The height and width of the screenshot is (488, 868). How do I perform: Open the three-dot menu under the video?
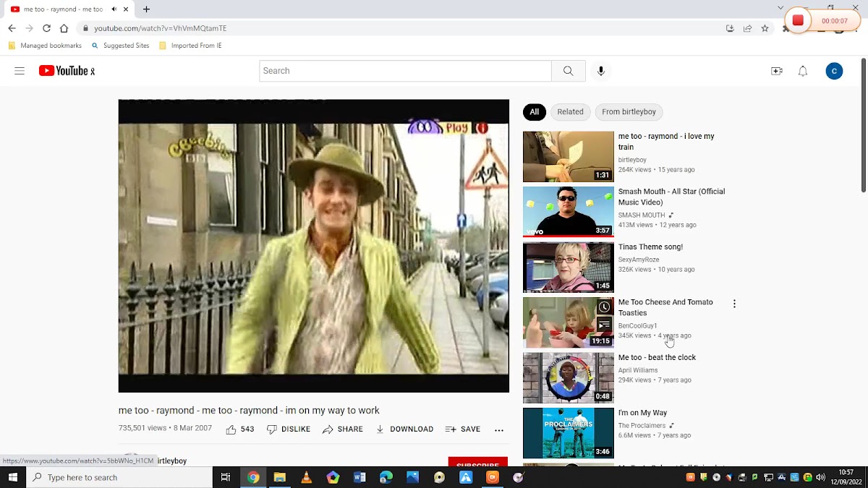click(498, 429)
